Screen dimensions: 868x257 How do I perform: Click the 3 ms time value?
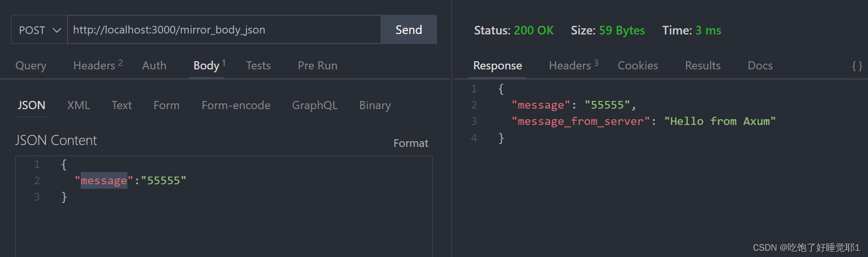tap(708, 30)
